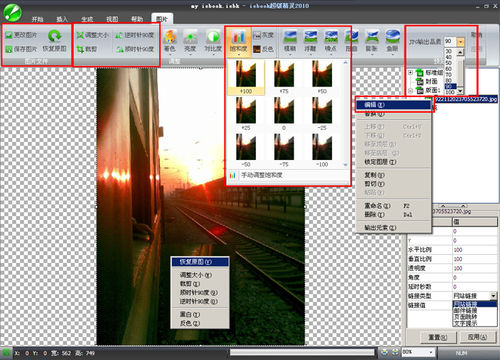Open the JPG output quality dropdown arrow
Image resolution: width=500 pixels, height=360 pixels.
coord(460,42)
